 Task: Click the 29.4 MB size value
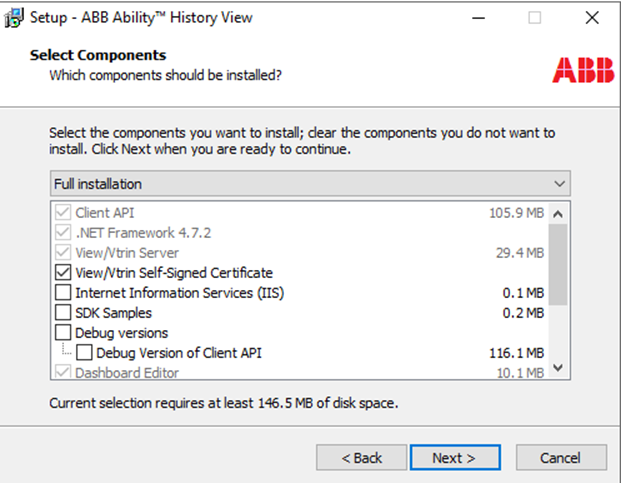(x=520, y=253)
